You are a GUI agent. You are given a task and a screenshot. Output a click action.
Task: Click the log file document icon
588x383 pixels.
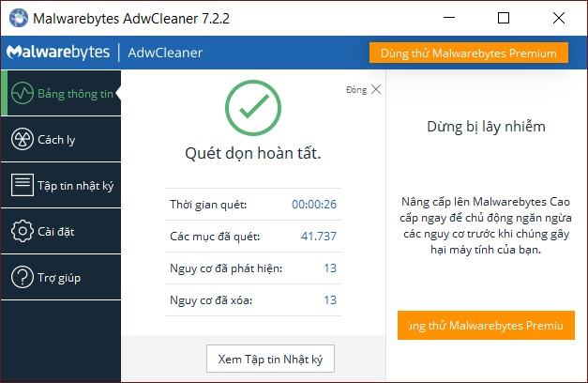pos(23,185)
